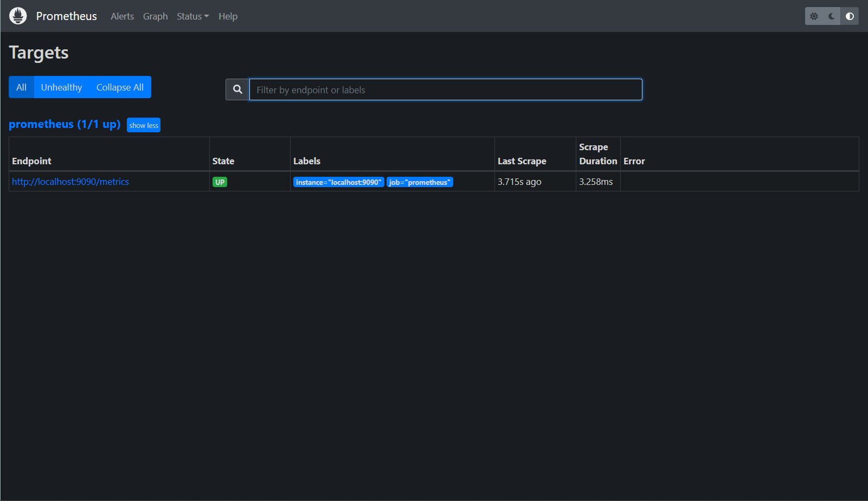
Task: Open the Alerts page
Action: click(122, 16)
